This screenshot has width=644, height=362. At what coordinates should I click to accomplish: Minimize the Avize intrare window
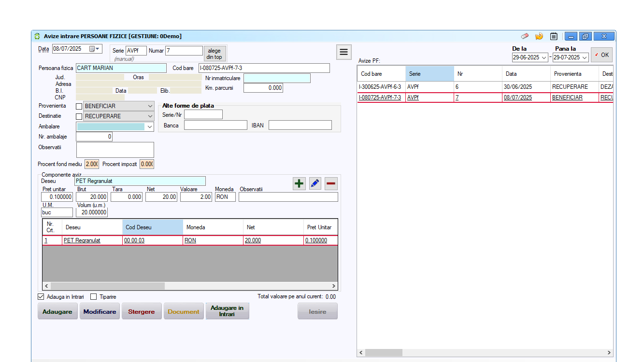[x=571, y=36]
